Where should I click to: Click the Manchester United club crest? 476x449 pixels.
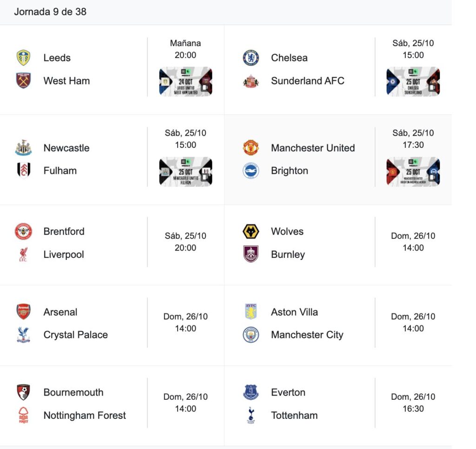tap(251, 148)
